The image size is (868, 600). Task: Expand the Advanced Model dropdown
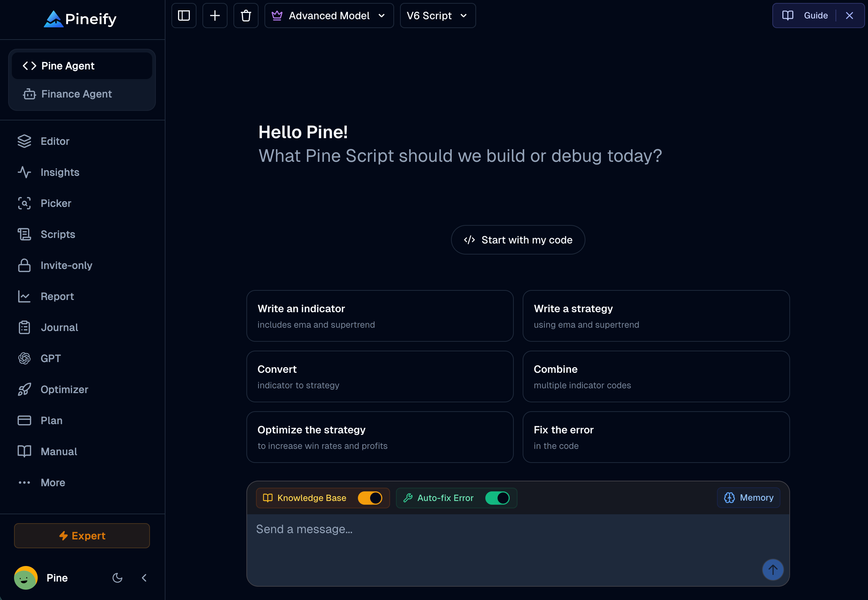point(329,16)
